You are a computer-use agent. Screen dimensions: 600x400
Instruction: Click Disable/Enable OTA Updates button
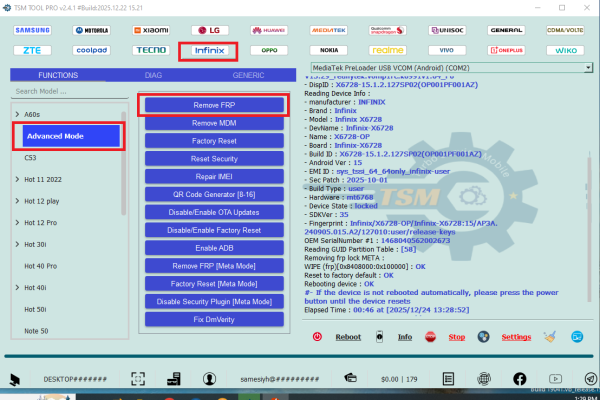coord(214,212)
